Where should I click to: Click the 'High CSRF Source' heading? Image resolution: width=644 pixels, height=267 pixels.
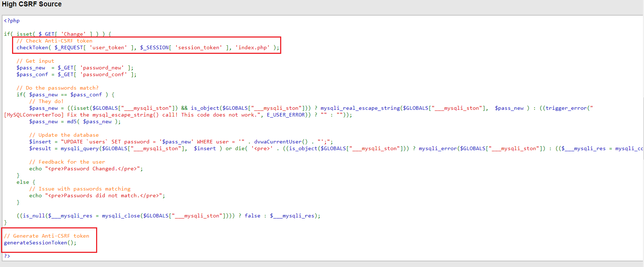pyautogui.click(x=32, y=4)
